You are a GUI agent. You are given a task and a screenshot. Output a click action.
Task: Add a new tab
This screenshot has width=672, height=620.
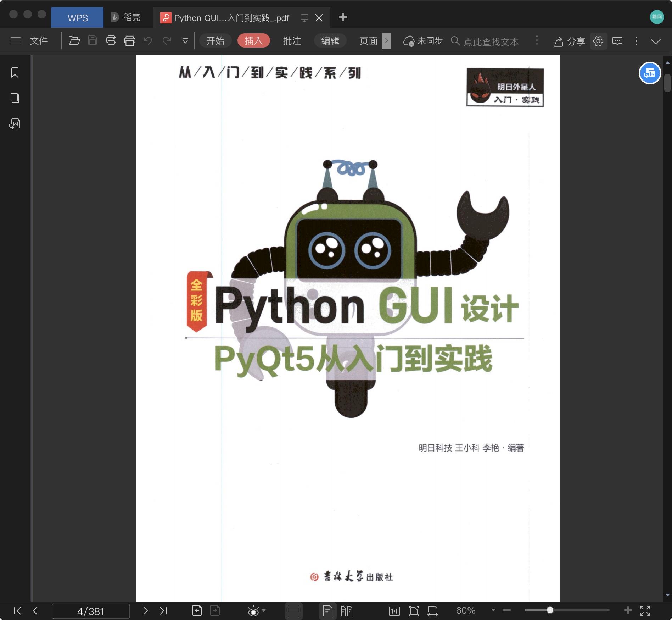(343, 17)
